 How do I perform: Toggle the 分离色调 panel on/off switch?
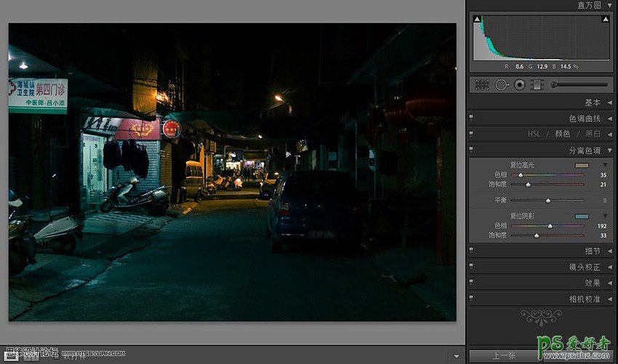pos(471,150)
